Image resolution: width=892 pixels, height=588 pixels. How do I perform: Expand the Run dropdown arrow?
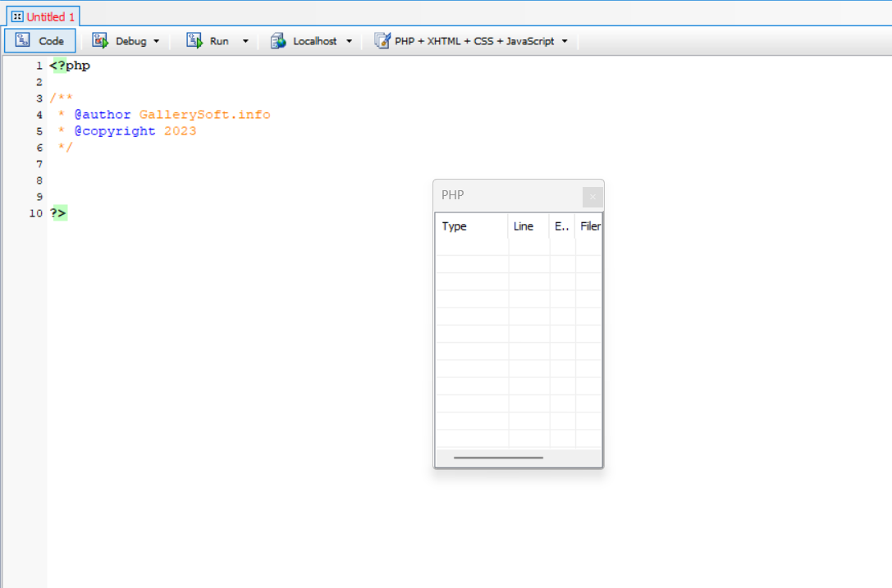tap(245, 41)
